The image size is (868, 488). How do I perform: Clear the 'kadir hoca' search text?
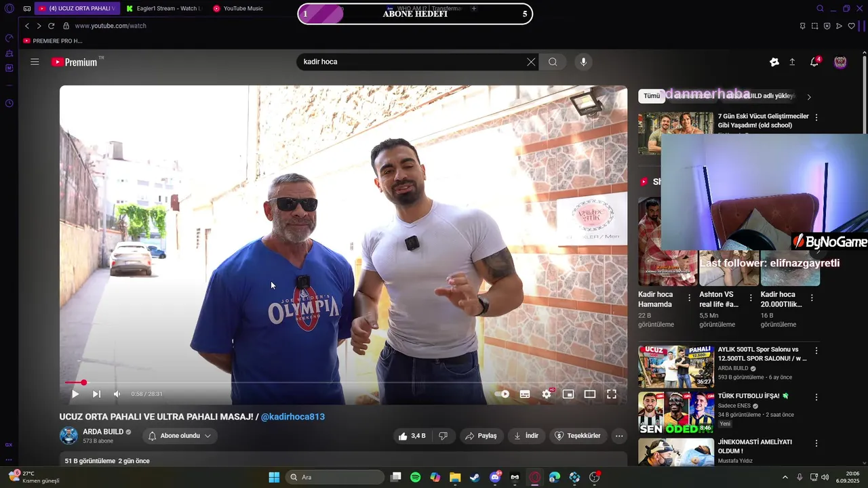click(x=531, y=62)
